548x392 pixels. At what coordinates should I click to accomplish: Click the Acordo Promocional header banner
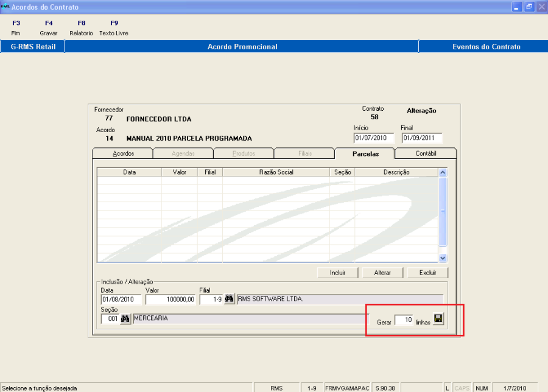(x=242, y=47)
